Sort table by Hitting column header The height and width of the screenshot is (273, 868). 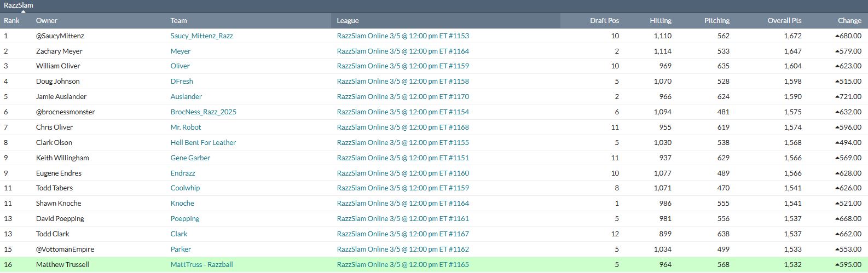pos(661,20)
